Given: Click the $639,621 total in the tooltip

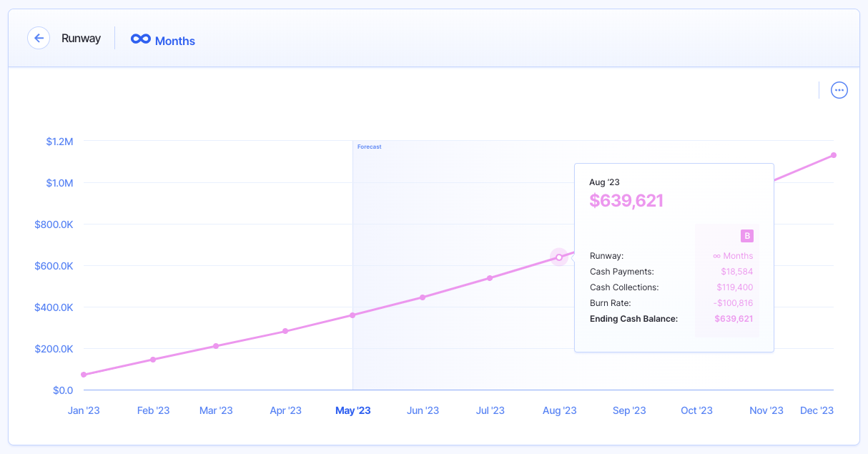Looking at the screenshot, I should [x=627, y=201].
